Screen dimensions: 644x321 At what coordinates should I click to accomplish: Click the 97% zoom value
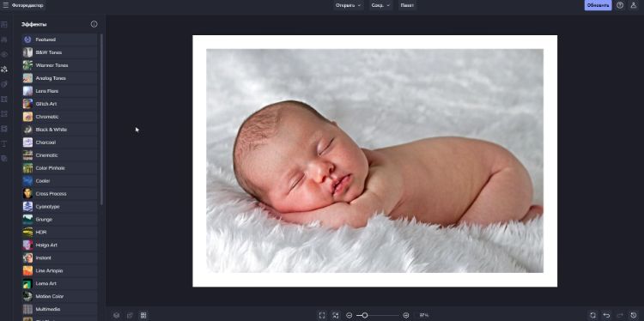point(424,315)
